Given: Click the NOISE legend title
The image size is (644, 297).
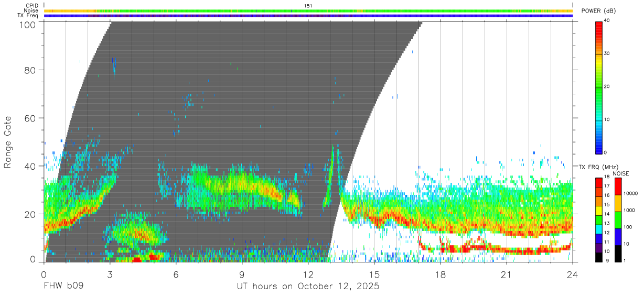Looking at the screenshot, I should (621, 173).
